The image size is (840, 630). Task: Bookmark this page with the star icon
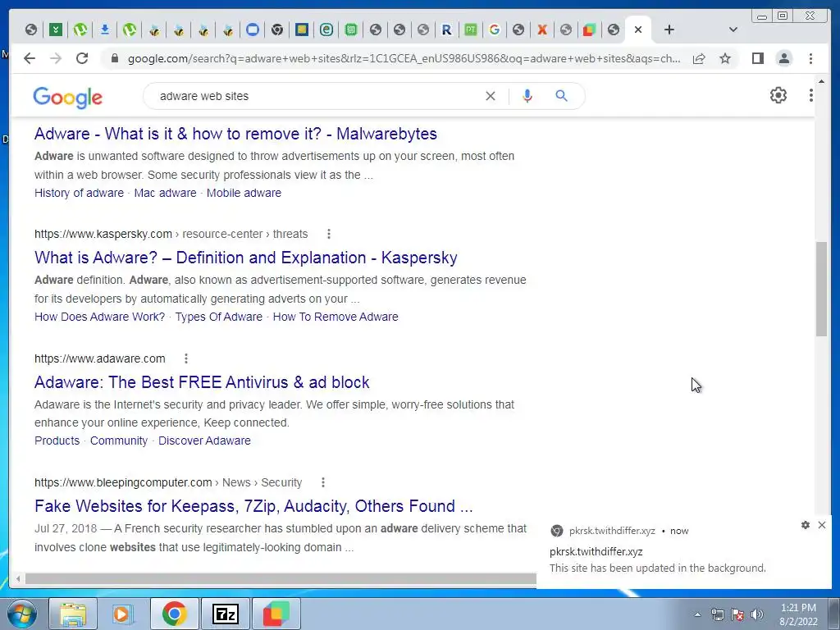tap(725, 58)
